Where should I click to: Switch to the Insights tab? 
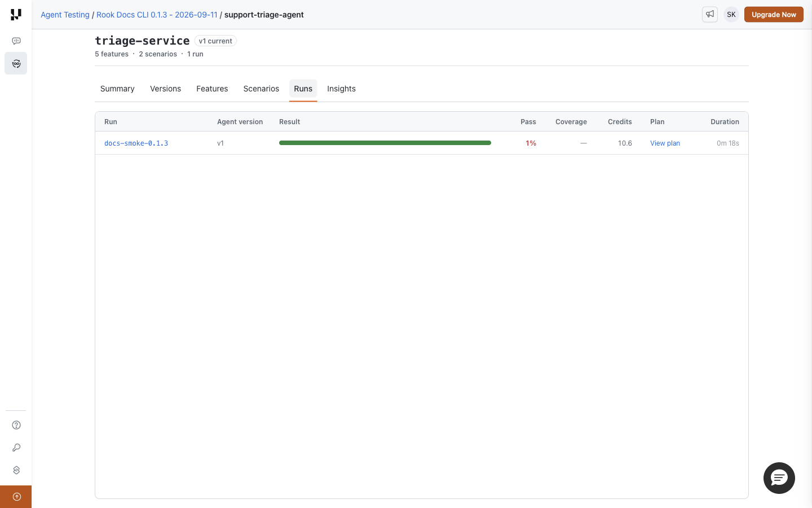point(341,89)
